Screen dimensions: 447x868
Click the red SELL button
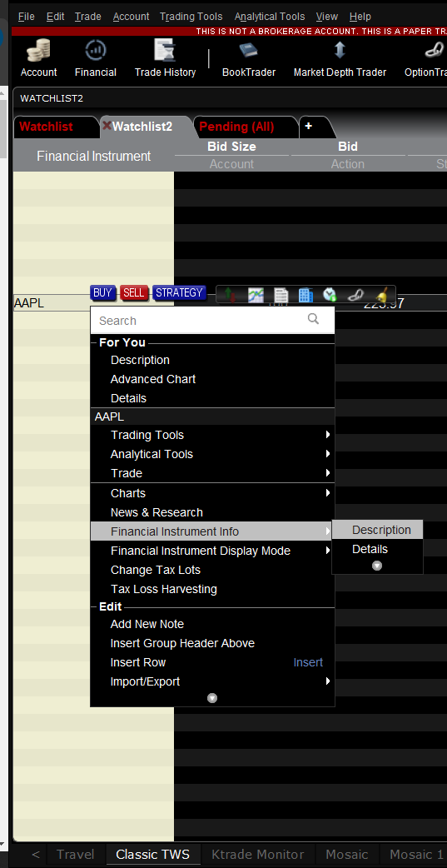point(133,293)
